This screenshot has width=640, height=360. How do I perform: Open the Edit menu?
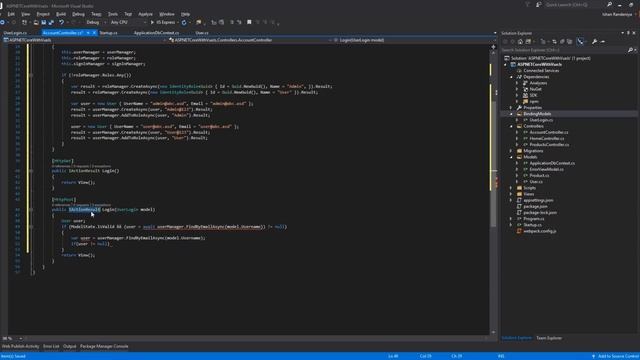point(11,14)
